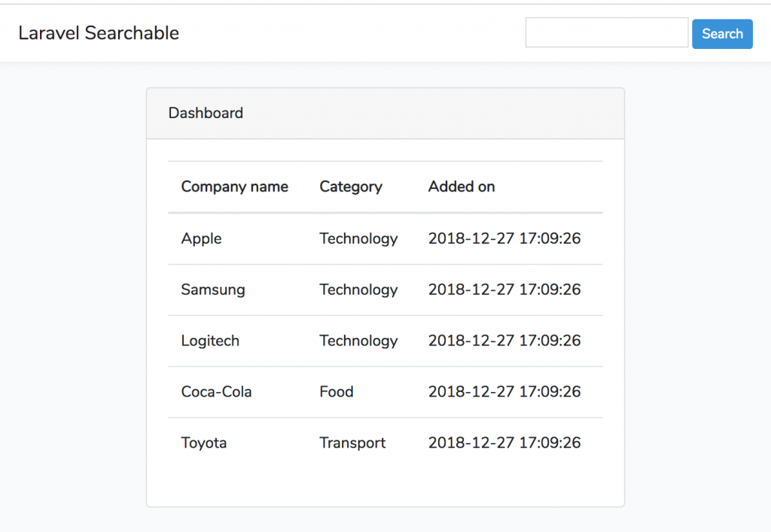Choose the Logitech company name cell

tap(210, 341)
